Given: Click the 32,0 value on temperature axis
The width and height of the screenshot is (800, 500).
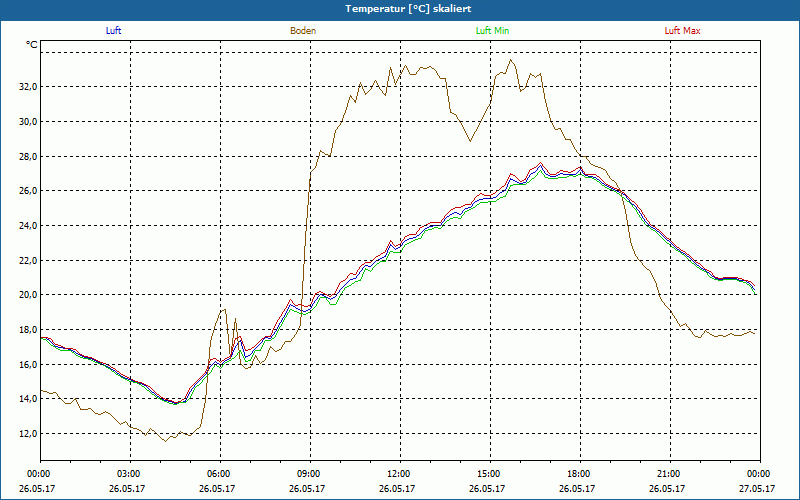Looking at the screenshot, I should [28, 87].
